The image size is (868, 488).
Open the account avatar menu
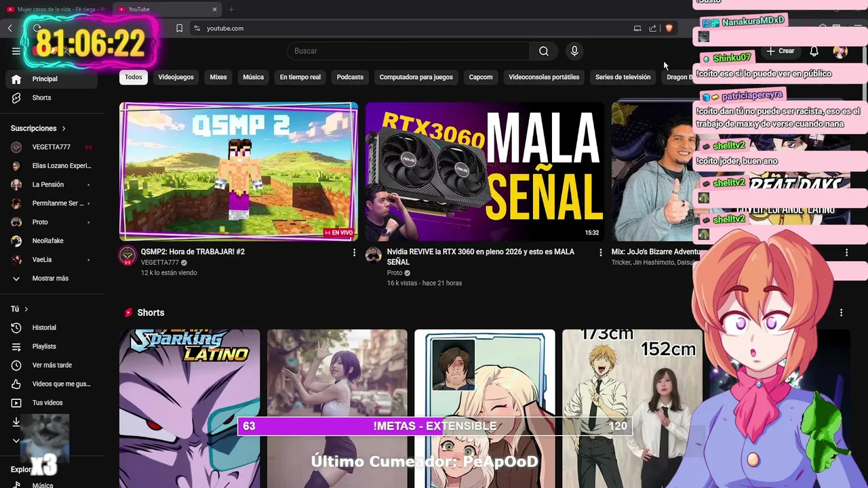click(840, 51)
